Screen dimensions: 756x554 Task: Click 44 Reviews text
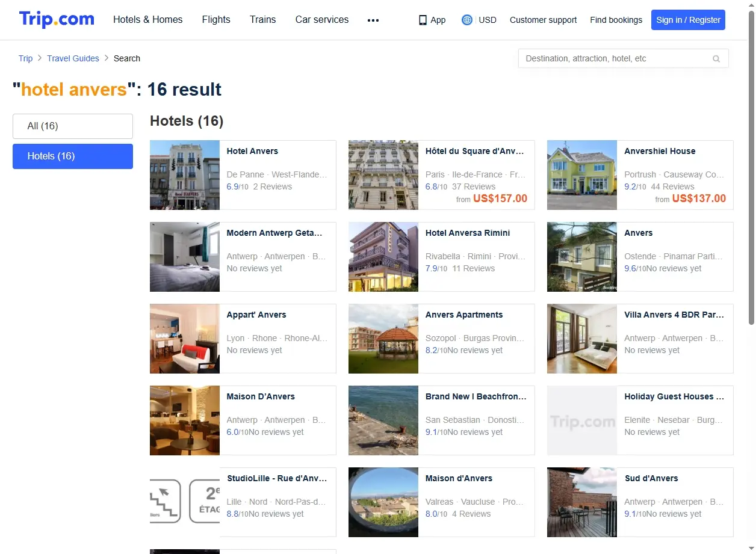[673, 187]
